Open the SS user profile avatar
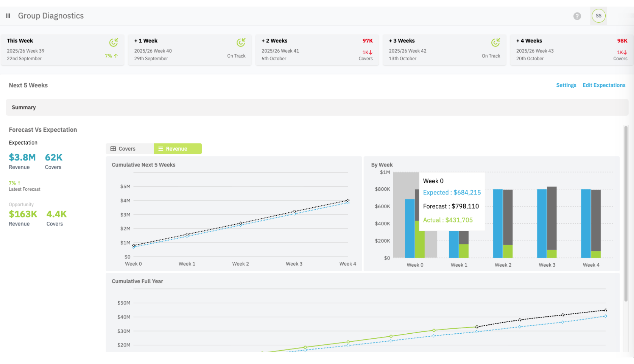 (598, 16)
